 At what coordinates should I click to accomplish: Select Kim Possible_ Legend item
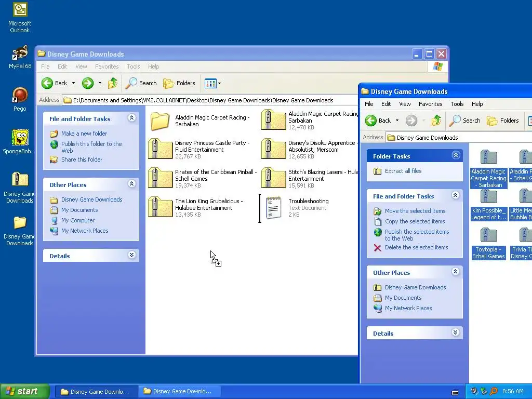(488, 205)
